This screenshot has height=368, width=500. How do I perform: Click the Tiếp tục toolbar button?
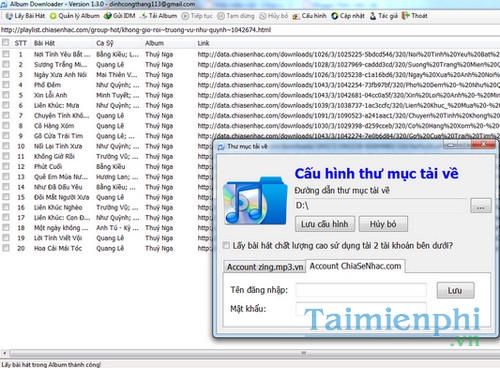pos(197,16)
